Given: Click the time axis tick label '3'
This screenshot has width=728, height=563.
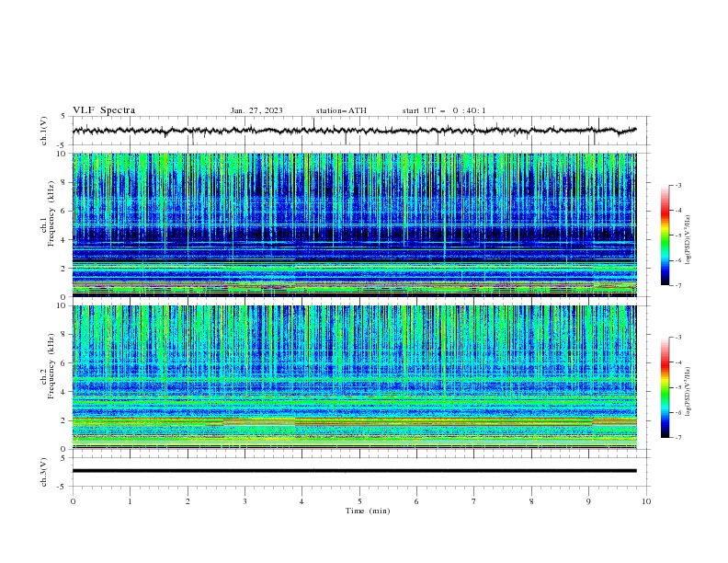Looking at the screenshot, I should point(245,501).
